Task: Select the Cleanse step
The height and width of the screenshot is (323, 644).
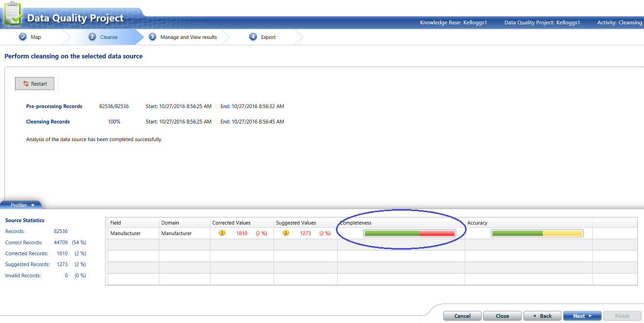Action: click(109, 37)
